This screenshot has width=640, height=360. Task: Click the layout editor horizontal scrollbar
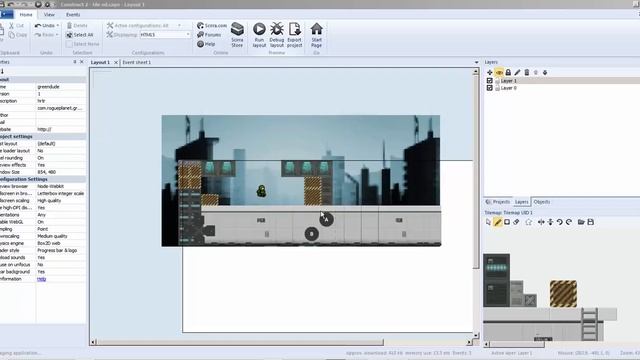point(240,342)
